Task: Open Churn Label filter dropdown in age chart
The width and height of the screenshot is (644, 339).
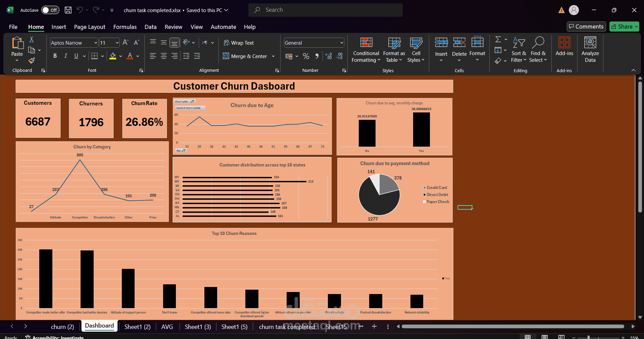Action: [192, 101]
